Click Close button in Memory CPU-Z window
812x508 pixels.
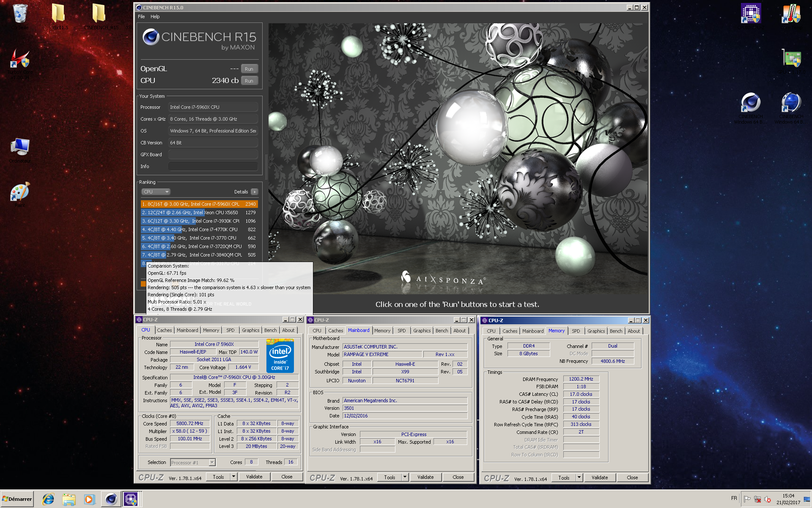click(x=632, y=478)
